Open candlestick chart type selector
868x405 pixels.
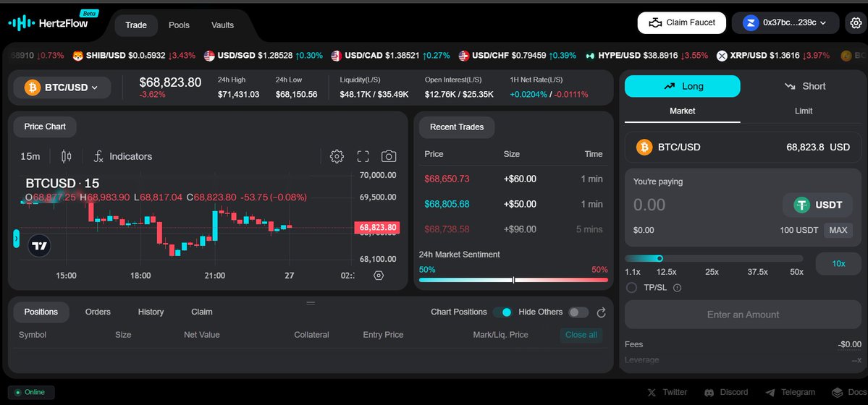67,157
